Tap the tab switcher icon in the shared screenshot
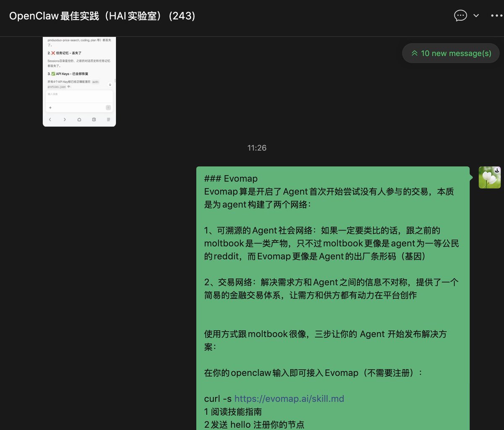504x430 pixels. [x=94, y=119]
